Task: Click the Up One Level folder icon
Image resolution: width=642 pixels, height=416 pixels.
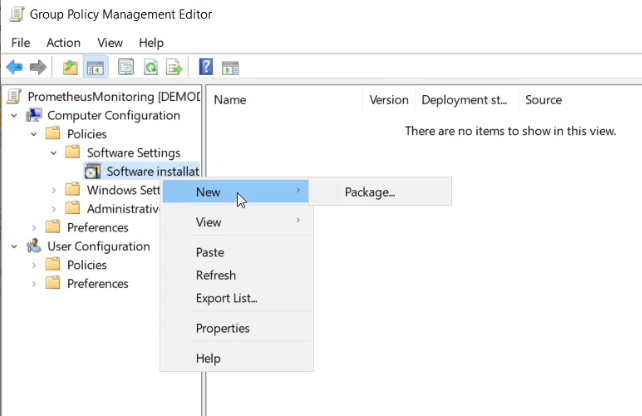Action: [x=70, y=68]
